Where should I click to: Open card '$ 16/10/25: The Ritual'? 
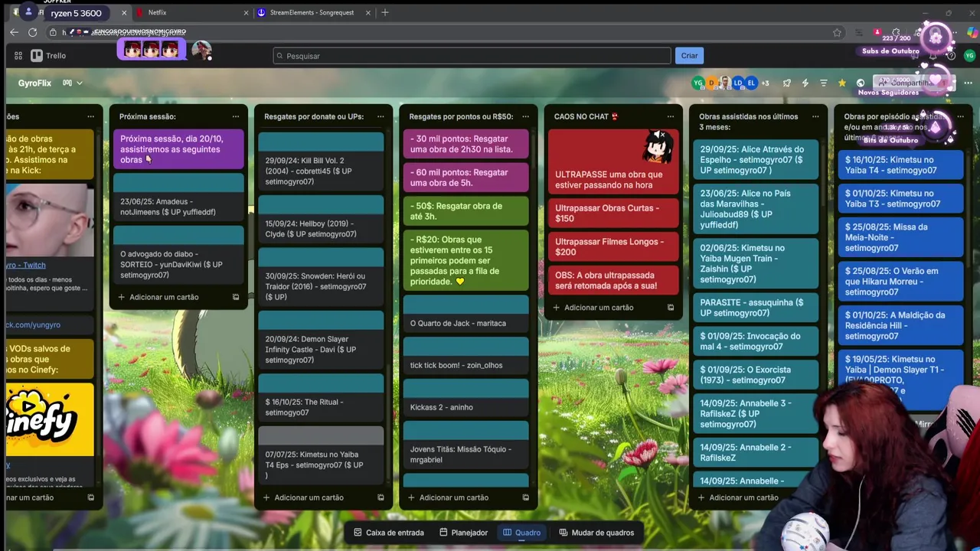321,397
